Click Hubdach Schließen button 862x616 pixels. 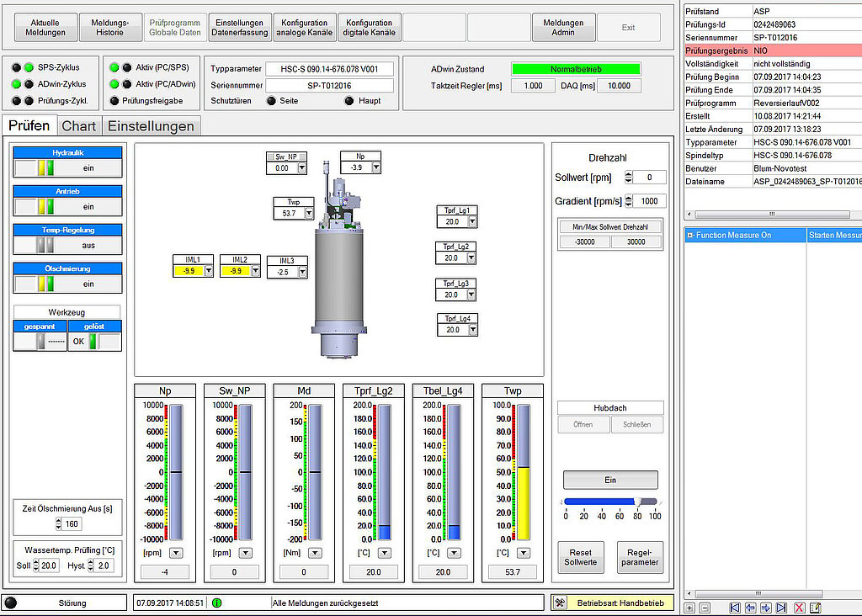click(637, 424)
